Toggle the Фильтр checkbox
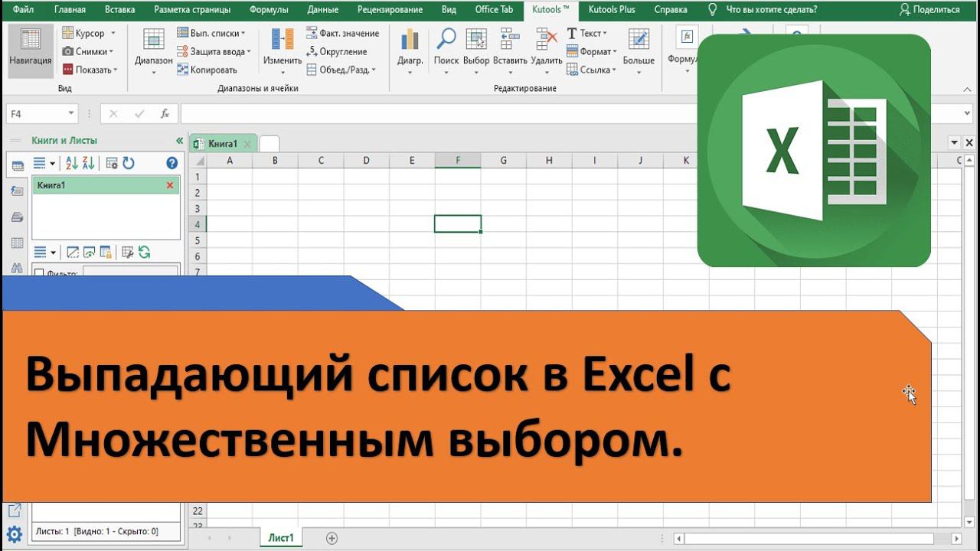The image size is (980, 551). tap(40, 273)
